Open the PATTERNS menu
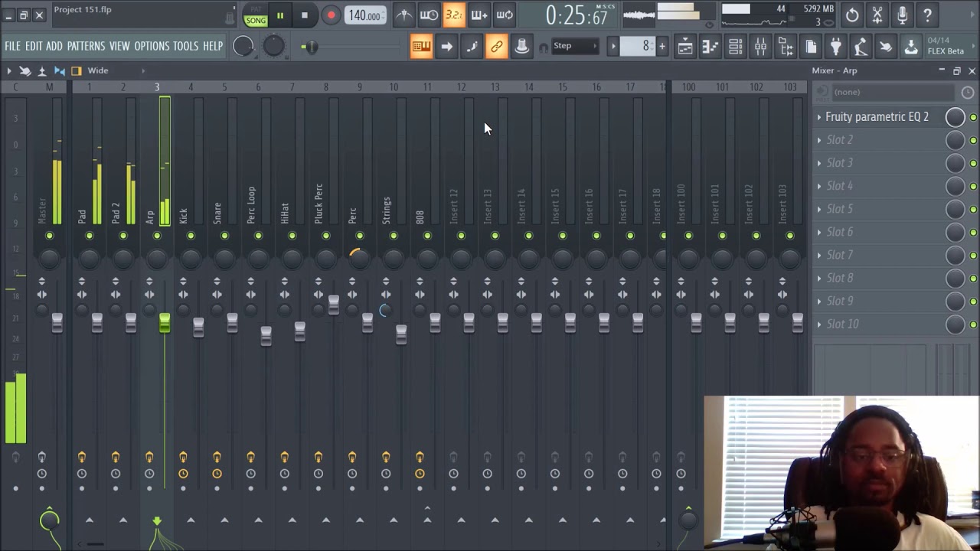 pos(86,46)
